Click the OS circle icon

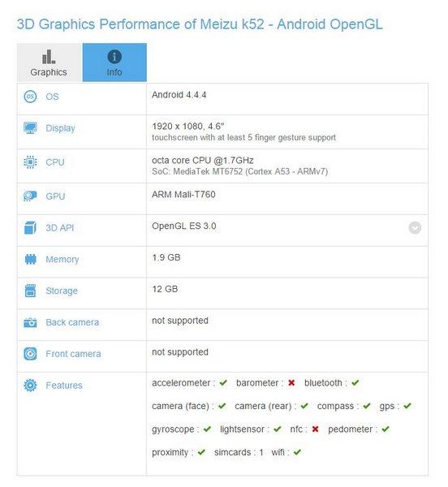tap(30, 97)
